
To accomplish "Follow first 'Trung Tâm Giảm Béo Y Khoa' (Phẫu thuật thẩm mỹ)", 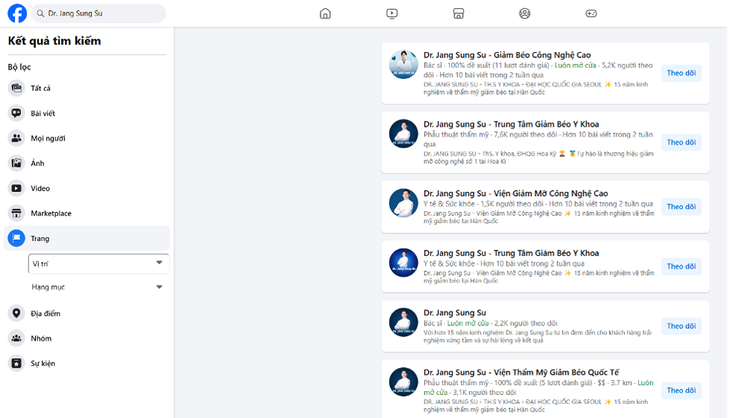I will 681,142.
